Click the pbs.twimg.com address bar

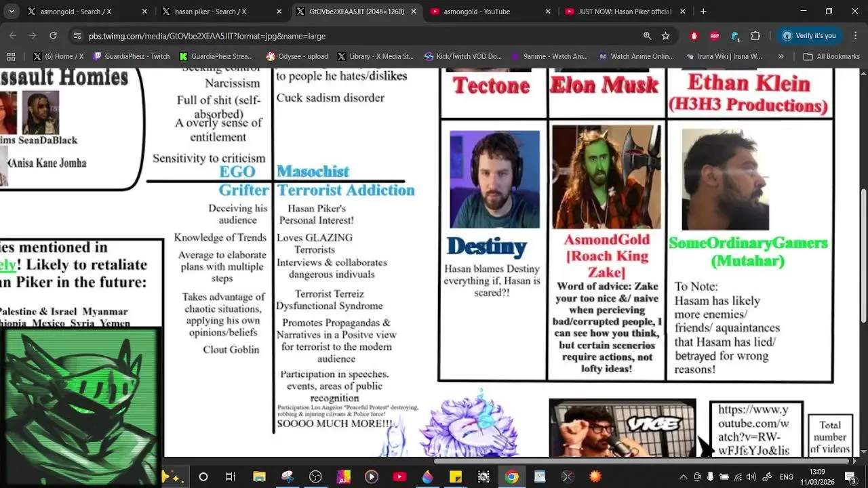359,36
